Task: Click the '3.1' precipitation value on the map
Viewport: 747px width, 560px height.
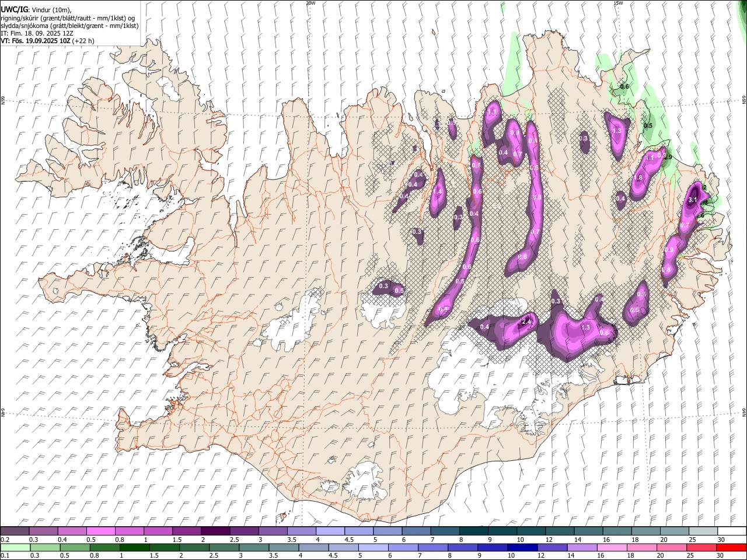Action: (x=693, y=200)
